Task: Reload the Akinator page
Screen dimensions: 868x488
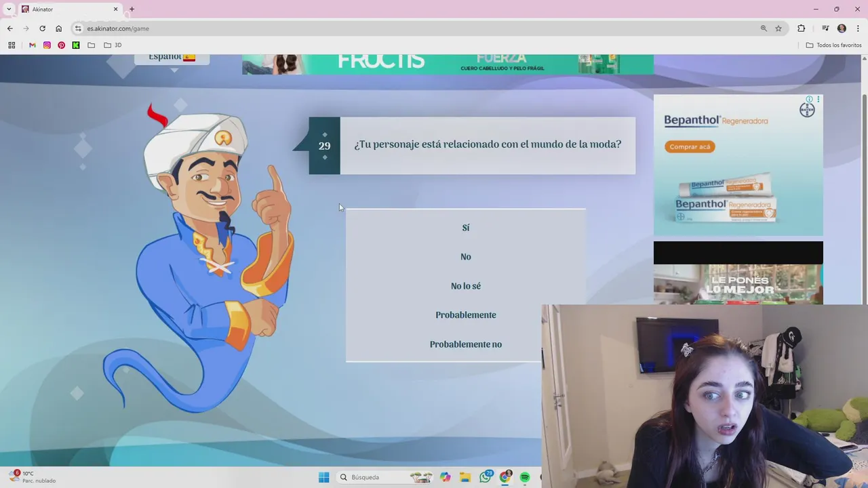Action: tap(42, 28)
